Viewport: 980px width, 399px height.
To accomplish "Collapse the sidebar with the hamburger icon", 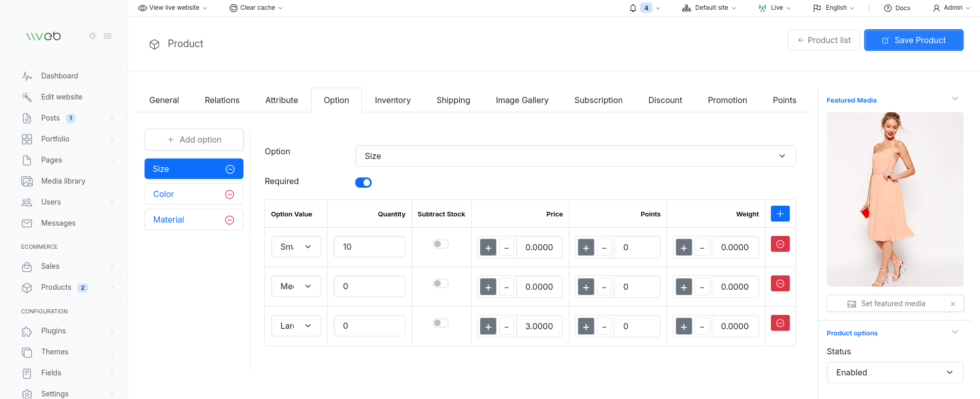I will tap(108, 36).
